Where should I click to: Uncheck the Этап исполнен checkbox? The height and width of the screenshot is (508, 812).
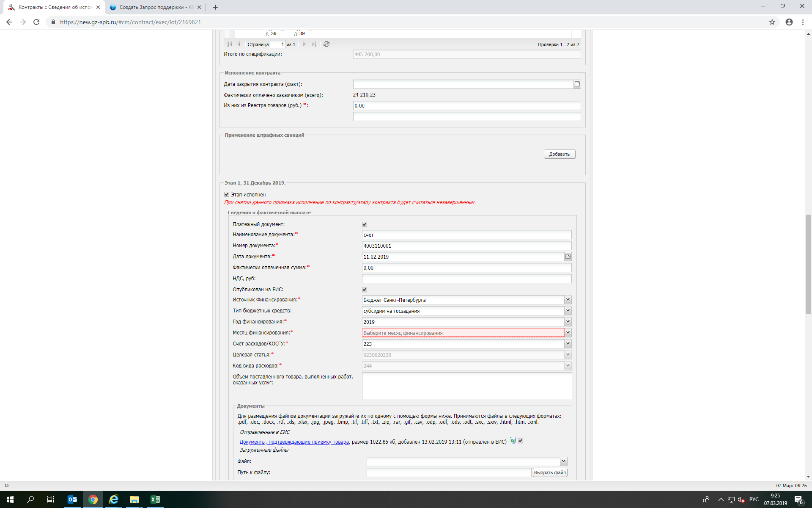click(x=227, y=194)
